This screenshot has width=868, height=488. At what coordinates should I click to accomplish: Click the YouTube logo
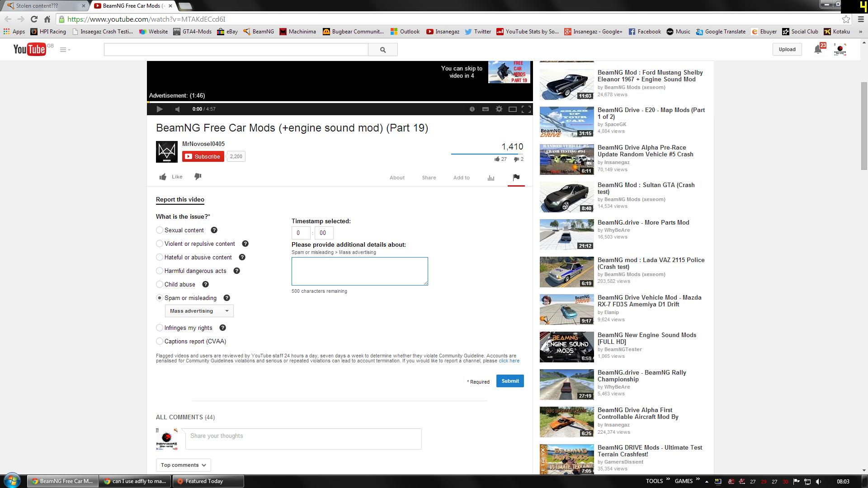click(30, 49)
